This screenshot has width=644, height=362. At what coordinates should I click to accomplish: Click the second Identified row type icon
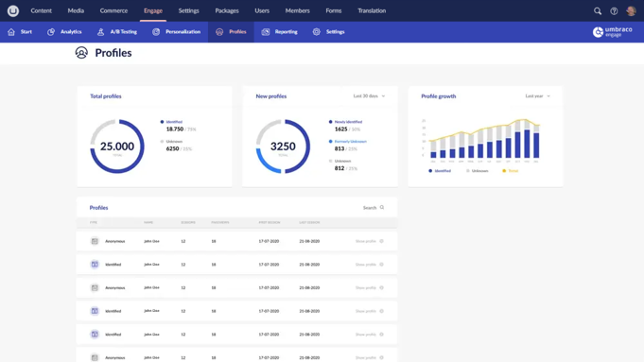[x=95, y=311]
